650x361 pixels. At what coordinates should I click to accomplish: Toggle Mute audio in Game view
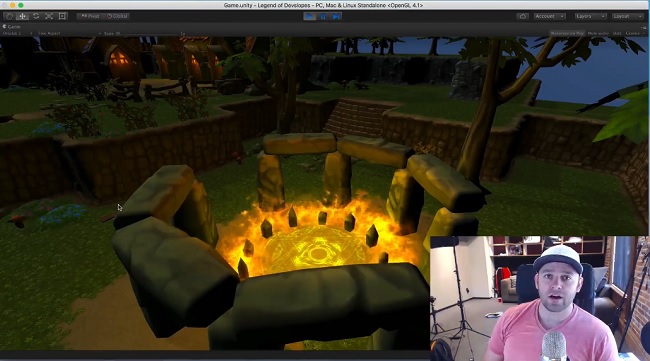click(x=598, y=33)
